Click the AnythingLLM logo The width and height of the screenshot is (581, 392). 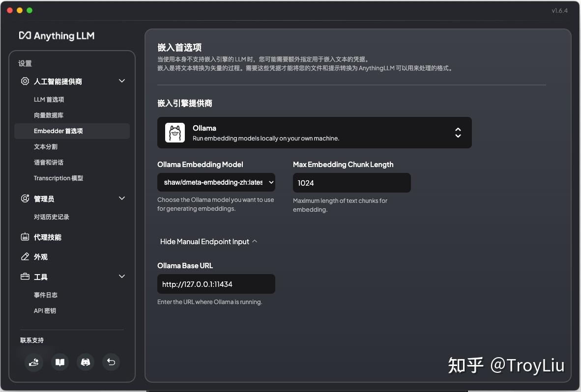tap(57, 35)
